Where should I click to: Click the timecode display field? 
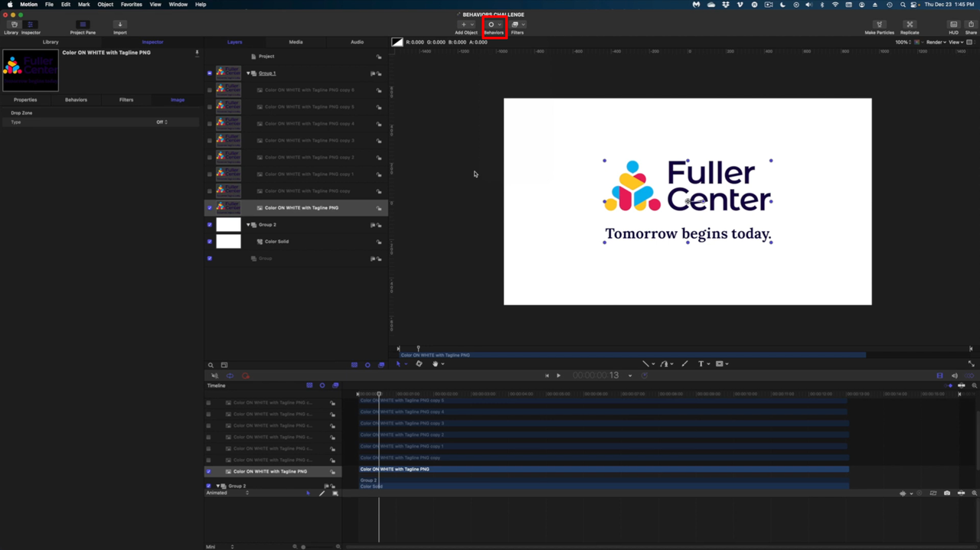pos(596,376)
